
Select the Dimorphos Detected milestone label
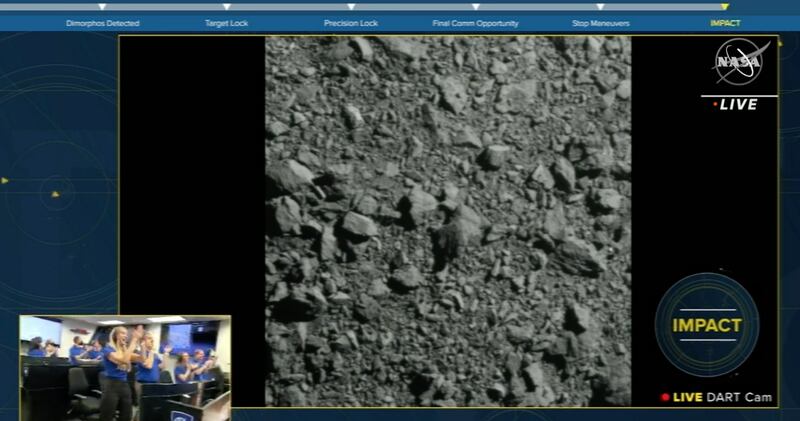coord(103,22)
